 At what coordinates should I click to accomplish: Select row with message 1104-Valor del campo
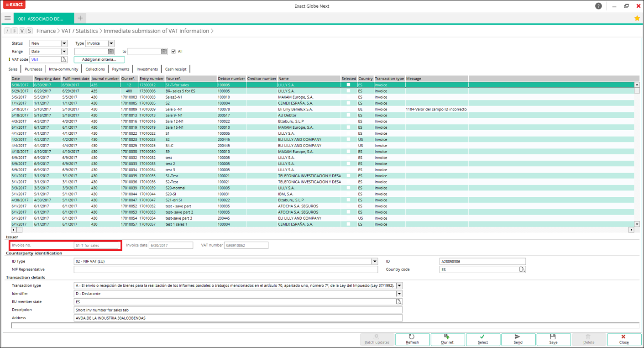323,109
